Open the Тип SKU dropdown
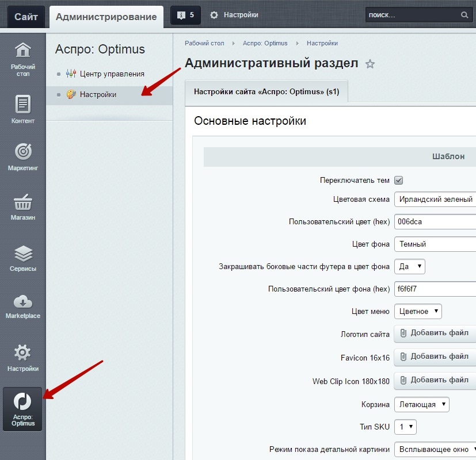This screenshot has width=476, height=460. click(x=405, y=427)
